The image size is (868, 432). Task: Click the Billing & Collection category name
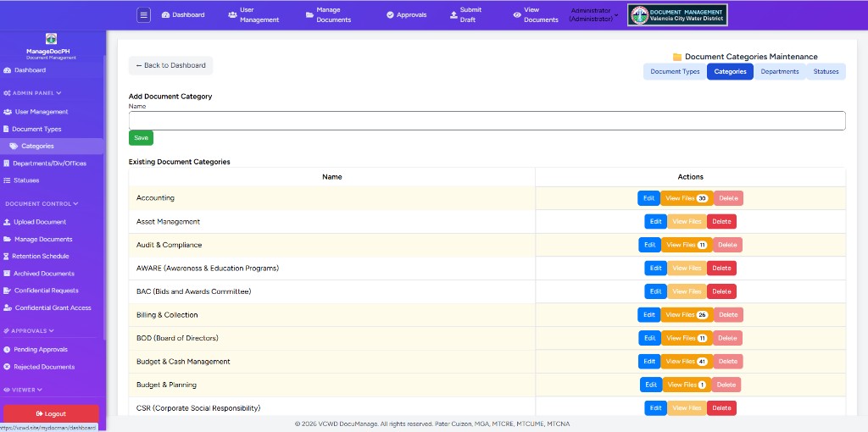click(x=167, y=315)
